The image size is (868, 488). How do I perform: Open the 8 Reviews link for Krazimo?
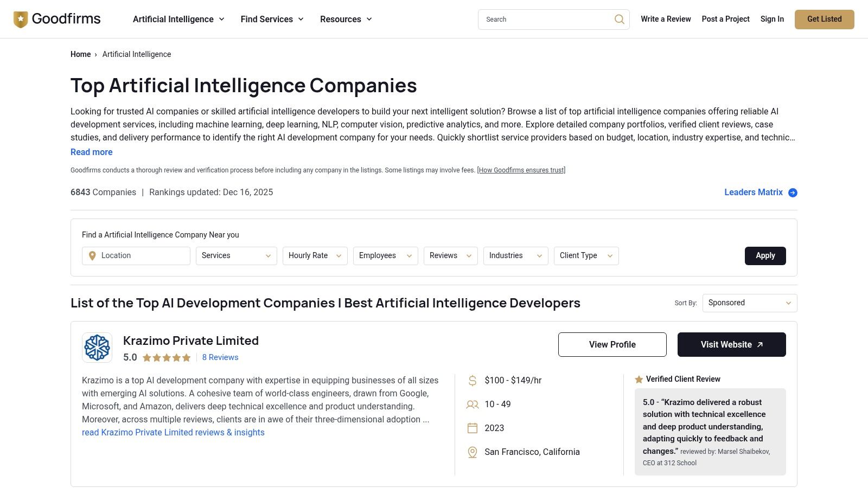(220, 357)
